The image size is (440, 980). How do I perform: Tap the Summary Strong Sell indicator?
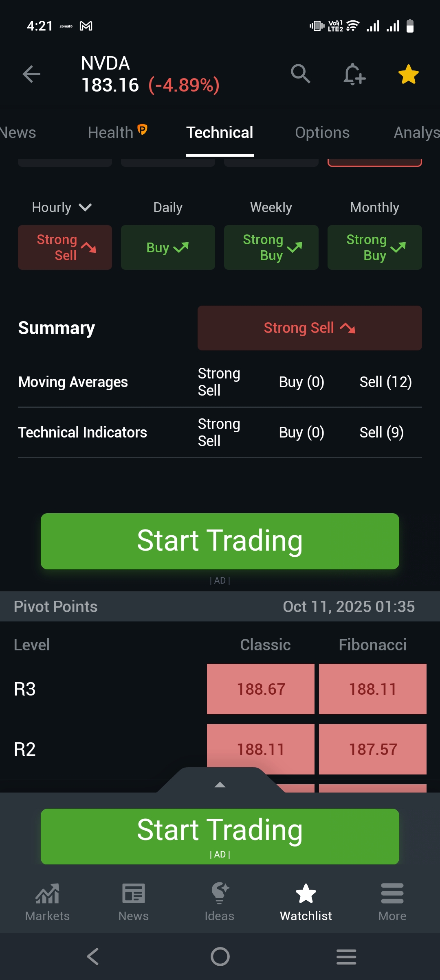tap(310, 328)
